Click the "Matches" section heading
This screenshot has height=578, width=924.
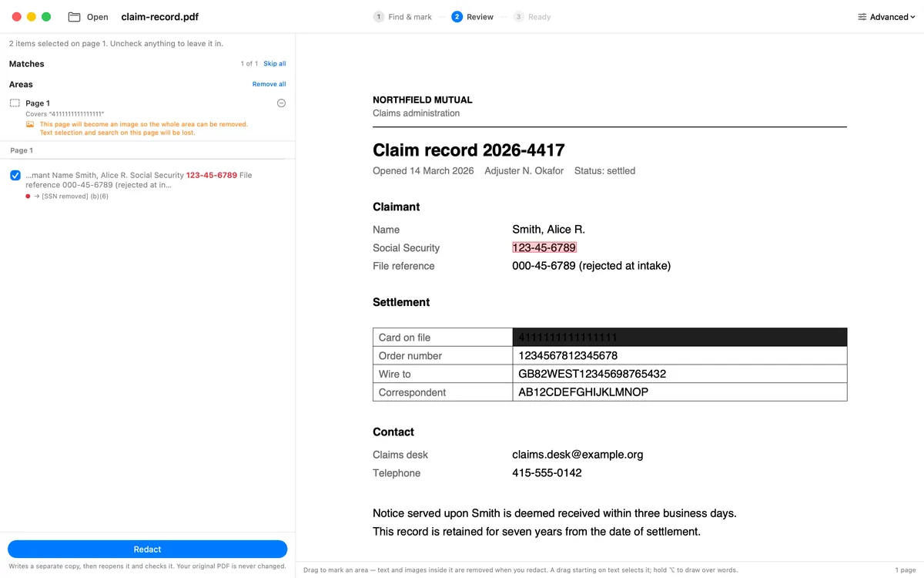(27, 64)
